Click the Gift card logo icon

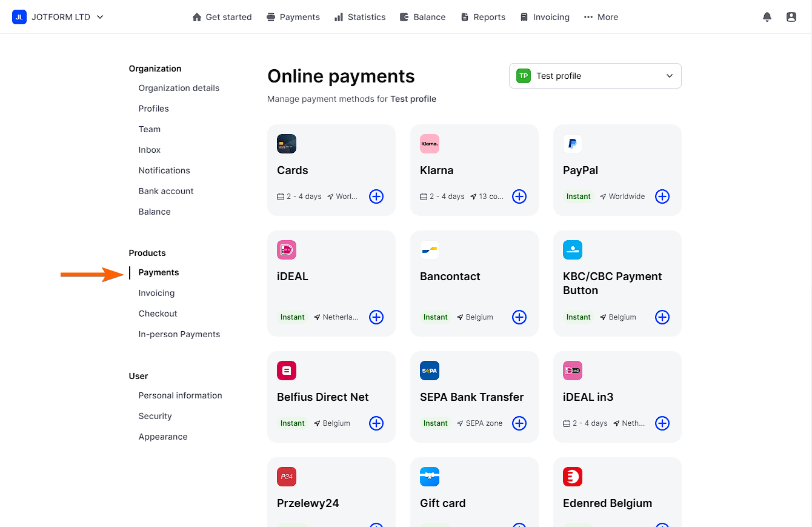pyautogui.click(x=430, y=477)
